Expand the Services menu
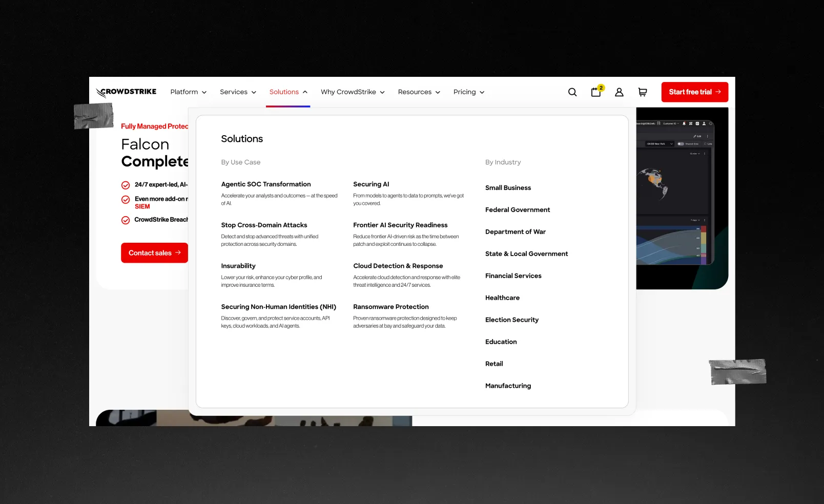This screenshot has width=824, height=504. coord(238,92)
